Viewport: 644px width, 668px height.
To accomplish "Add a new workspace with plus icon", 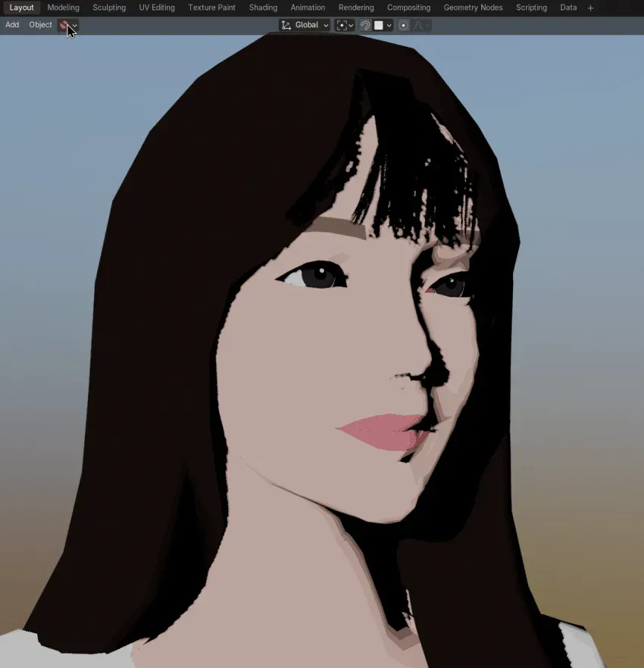I will (590, 8).
